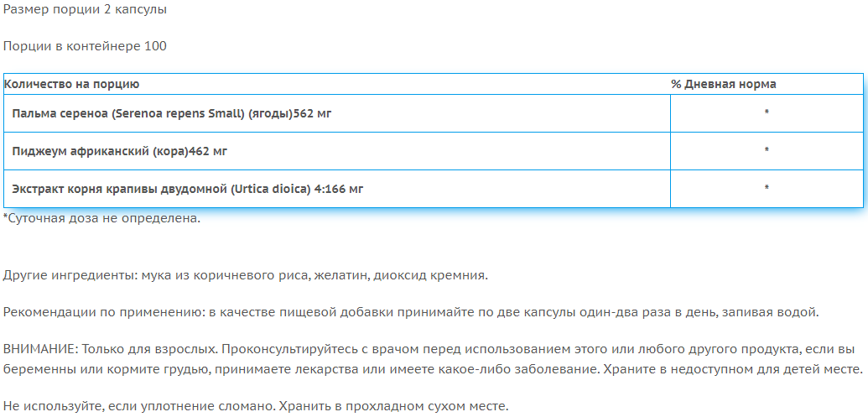The height and width of the screenshot is (417, 868).
Task: Click the asterisk in the Пальма сереноа row
Action: [767, 113]
